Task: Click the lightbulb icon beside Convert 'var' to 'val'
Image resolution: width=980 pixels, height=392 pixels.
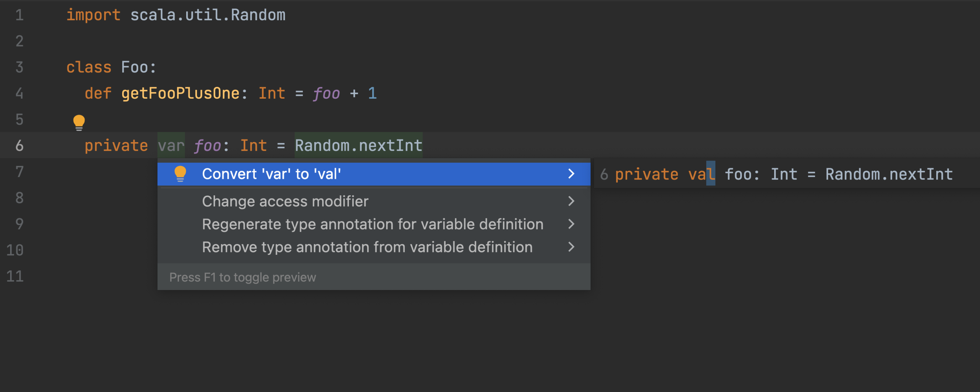Action: (180, 174)
